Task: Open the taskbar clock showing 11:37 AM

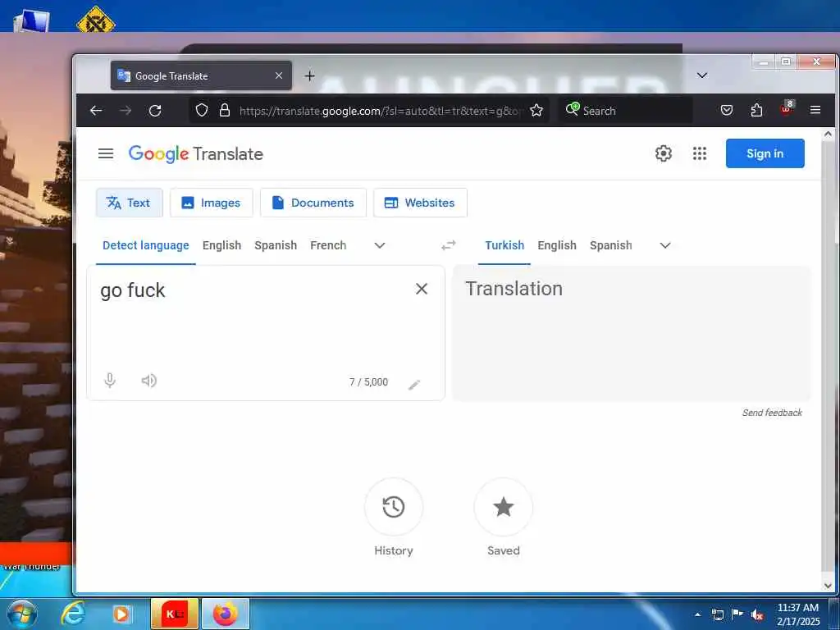Action: pyautogui.click(x=798, y=614)
